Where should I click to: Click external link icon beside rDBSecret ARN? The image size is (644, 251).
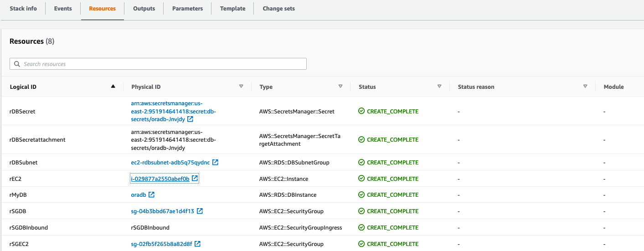[191, 119]
